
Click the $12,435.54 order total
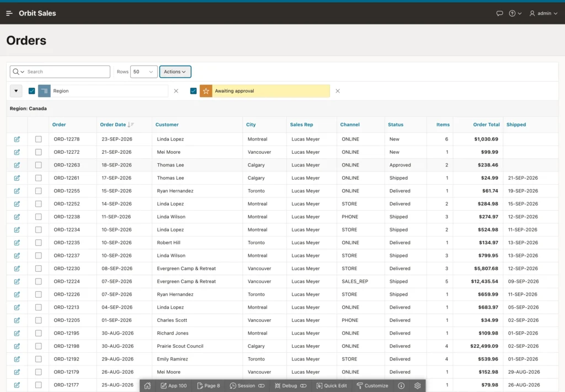click(484, 282)
